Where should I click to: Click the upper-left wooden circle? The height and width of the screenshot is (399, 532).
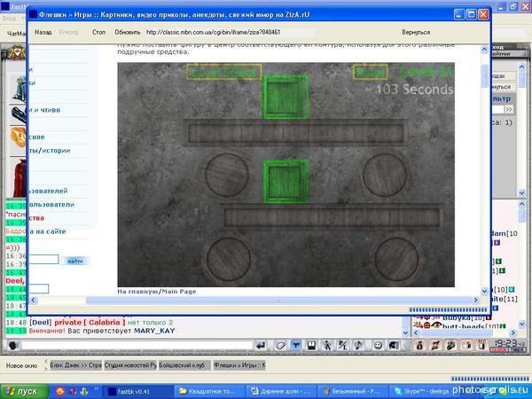227,175
